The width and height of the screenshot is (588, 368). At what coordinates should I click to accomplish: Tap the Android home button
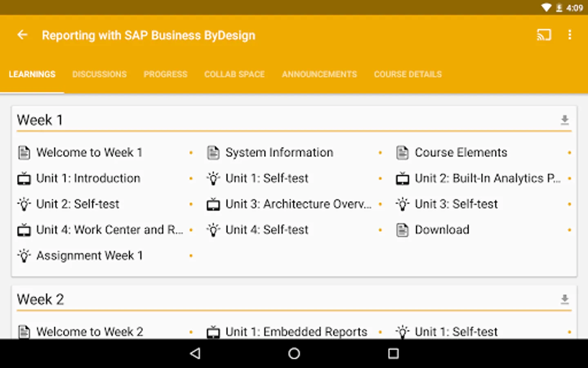tap(294, 353)
